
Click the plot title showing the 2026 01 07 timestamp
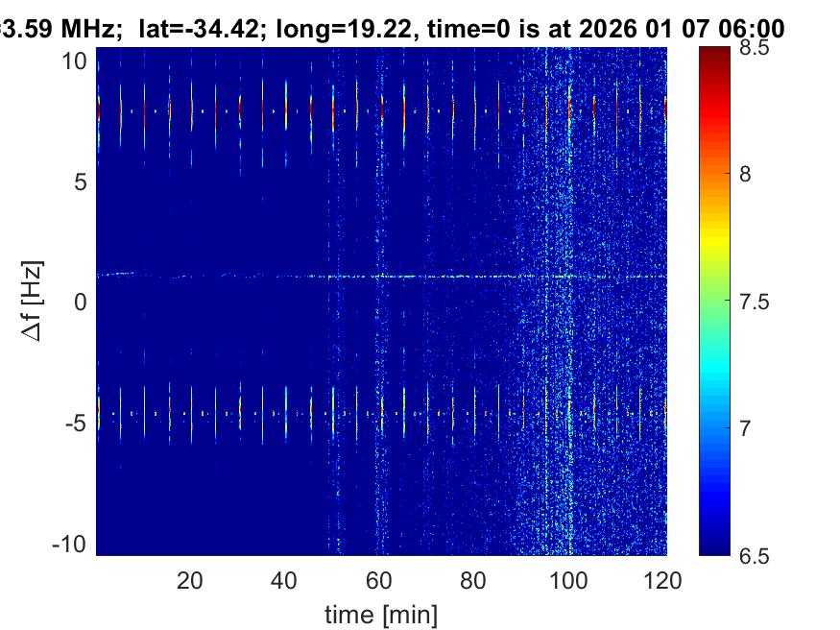click(x=394, y=29)
